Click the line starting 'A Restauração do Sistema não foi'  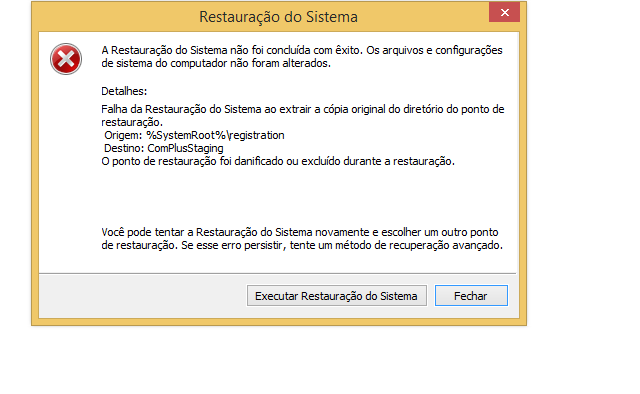[x=302, y=50]
